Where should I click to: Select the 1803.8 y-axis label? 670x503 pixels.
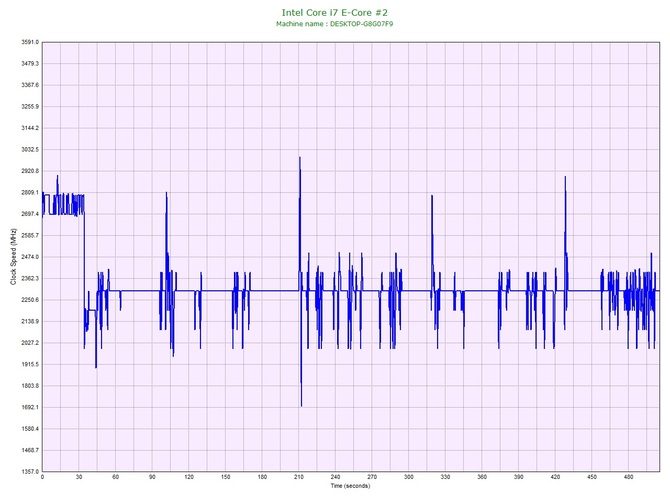click(x=30, y=386)
